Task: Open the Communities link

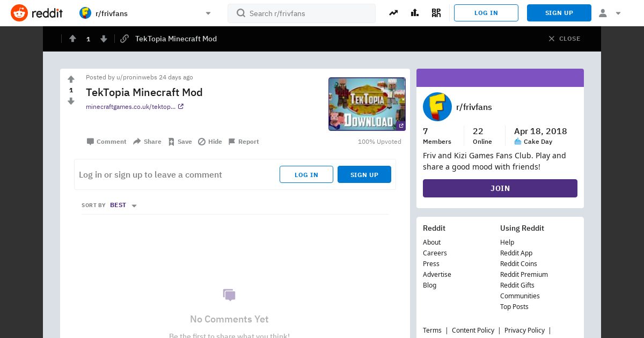Action: point(520,296)
